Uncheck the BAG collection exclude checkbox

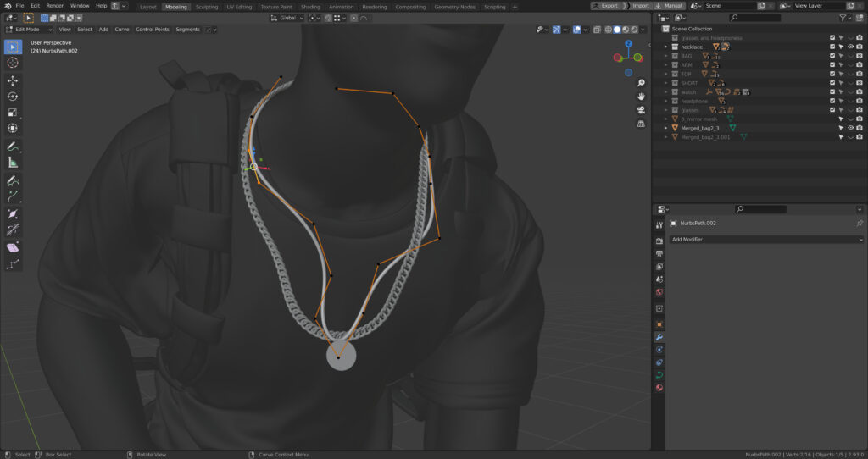[832, 56]
